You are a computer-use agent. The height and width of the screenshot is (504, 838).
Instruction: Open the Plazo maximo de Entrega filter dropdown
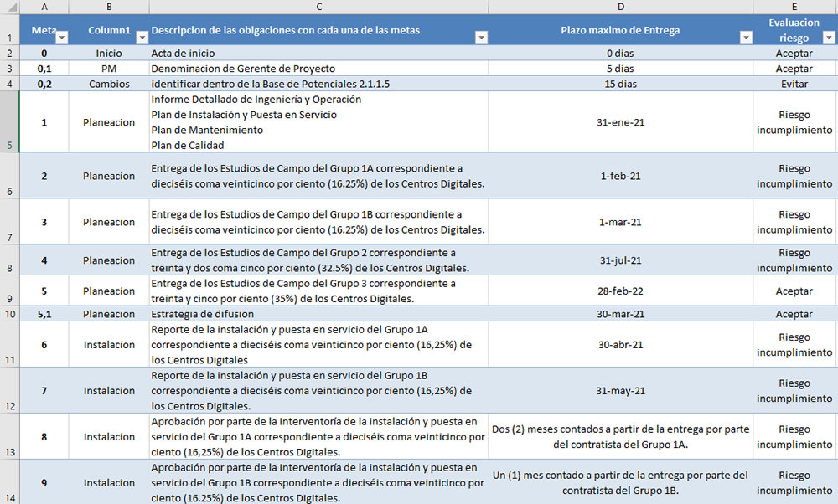tap(746, 38)
